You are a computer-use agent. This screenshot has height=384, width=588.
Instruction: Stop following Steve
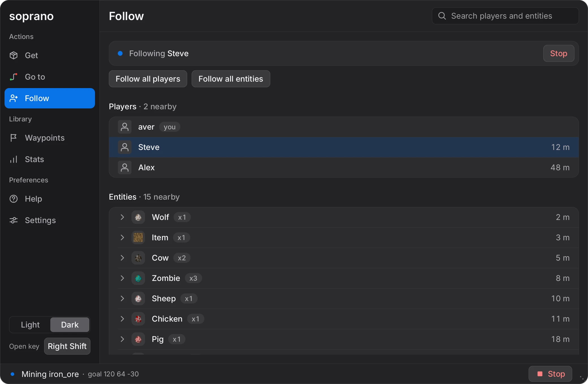[x=559, y=53]
